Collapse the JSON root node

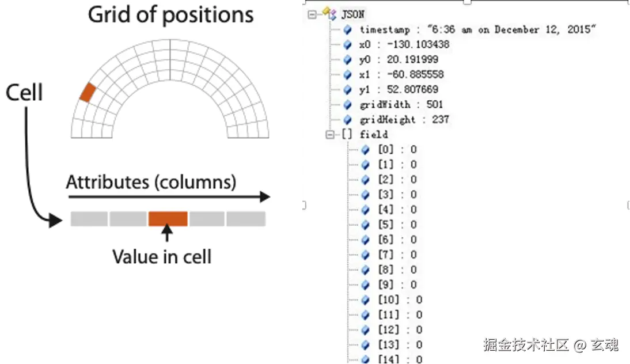tap(312, 14)
